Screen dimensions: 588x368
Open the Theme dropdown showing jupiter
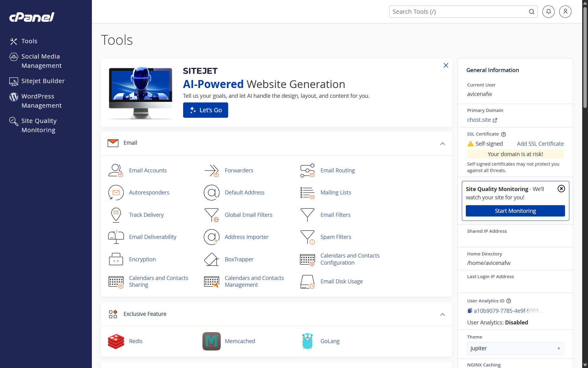click(x=515, y=348)
